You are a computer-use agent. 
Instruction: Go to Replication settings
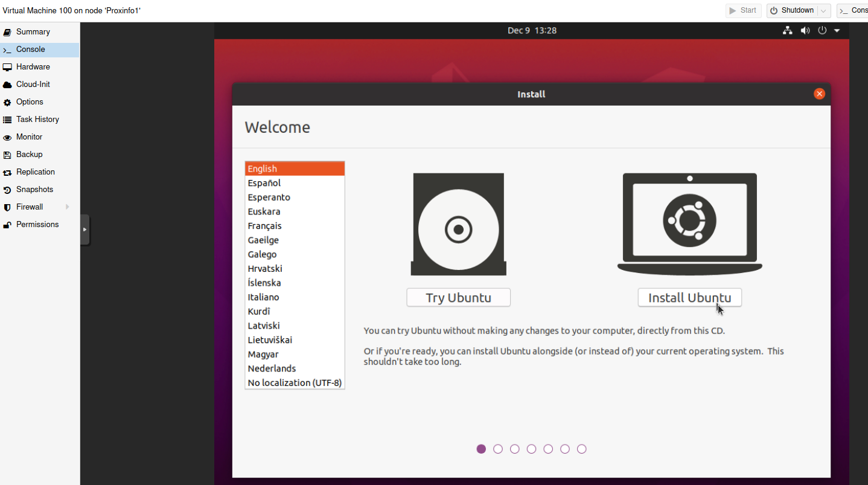[39, 172]
